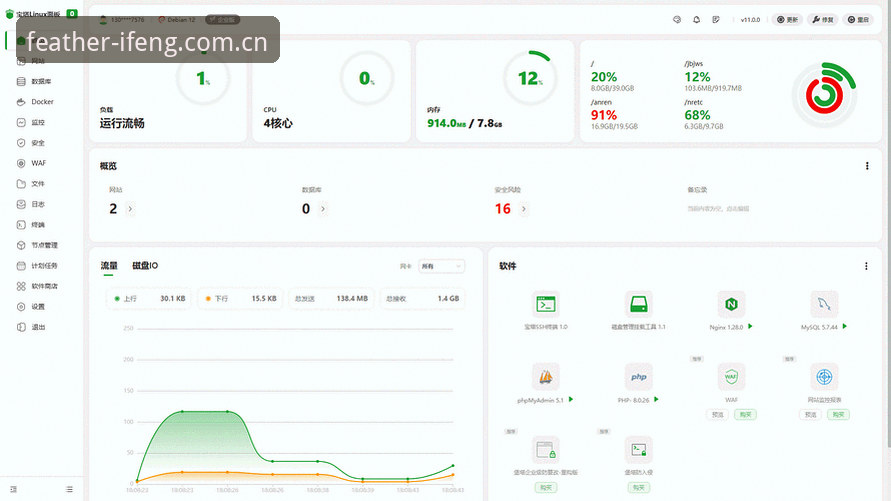
Task: Click the customer service icon left of the bell
Action: [x=677, y=19]
